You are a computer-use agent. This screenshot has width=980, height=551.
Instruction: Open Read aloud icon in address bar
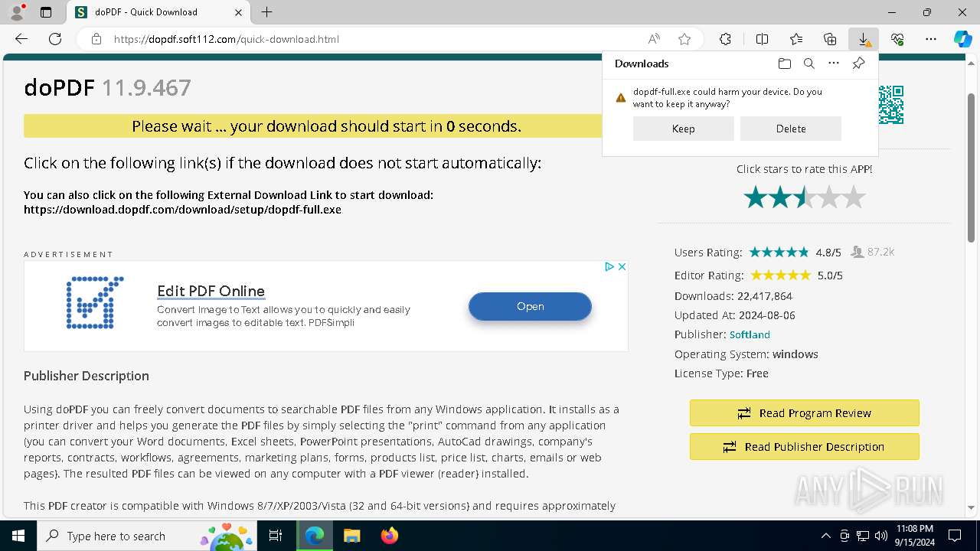(654, 39)
